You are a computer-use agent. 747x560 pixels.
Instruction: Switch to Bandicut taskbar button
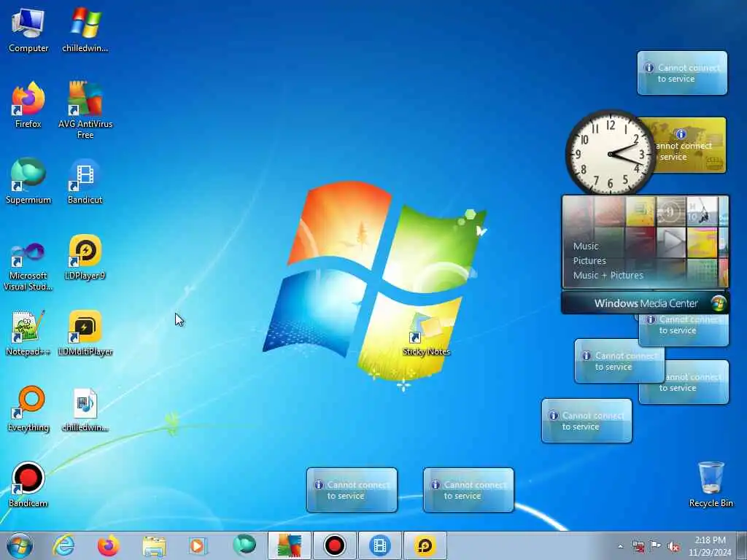[x=379, y=545]
